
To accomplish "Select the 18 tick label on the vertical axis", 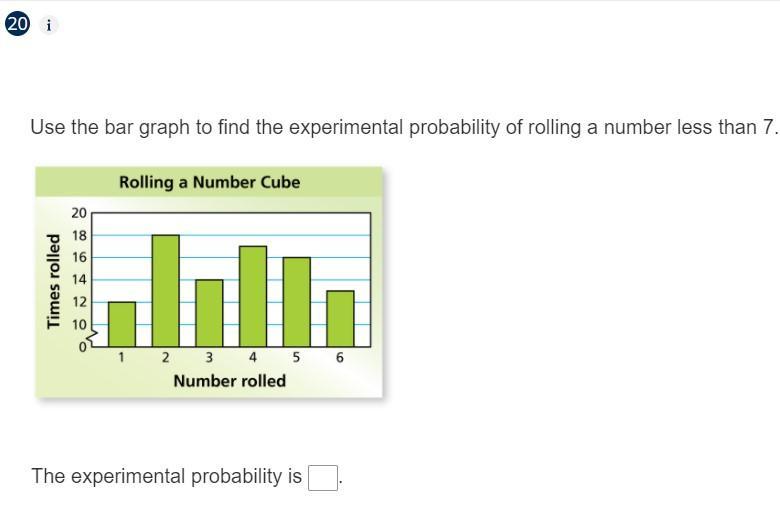I will pos(79,235).
